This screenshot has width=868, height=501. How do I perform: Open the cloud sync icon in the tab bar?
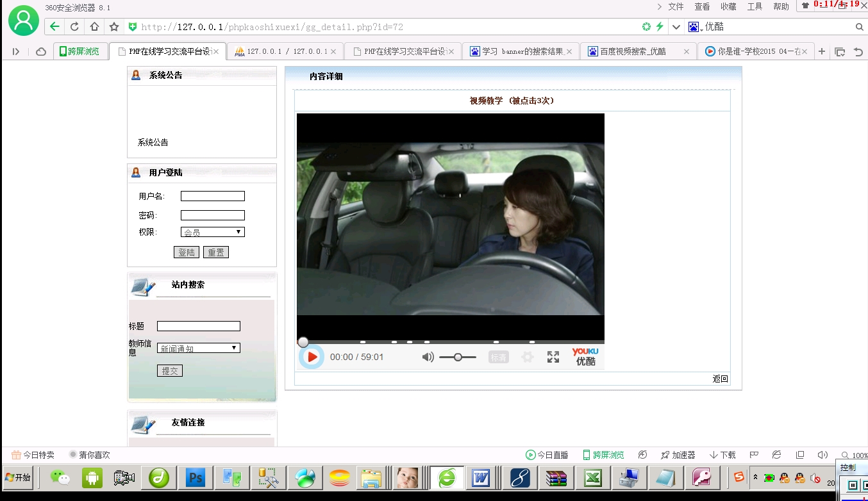[x=41, y=51]
